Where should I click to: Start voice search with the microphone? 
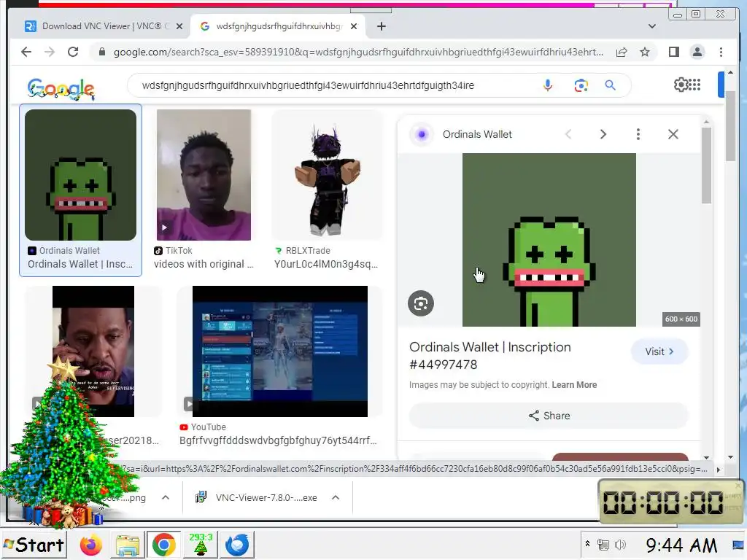pyautogui.click(x=548, y=85)
